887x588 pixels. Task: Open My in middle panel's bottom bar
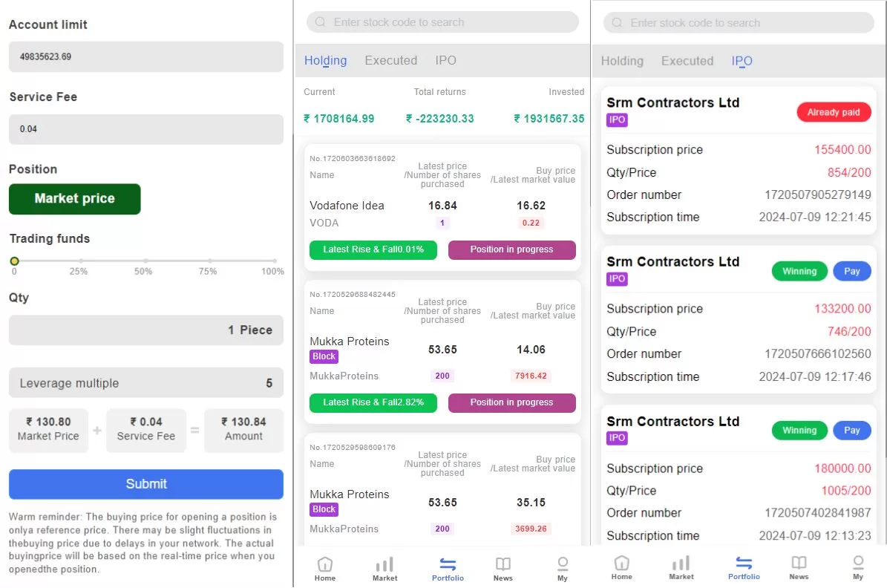(563, 569)
